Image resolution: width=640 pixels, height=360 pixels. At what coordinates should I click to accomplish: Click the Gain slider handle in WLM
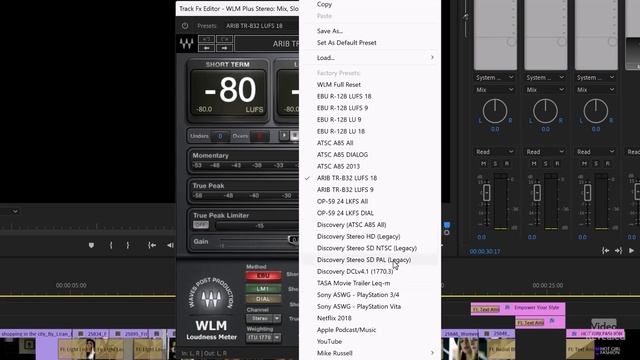293,240
